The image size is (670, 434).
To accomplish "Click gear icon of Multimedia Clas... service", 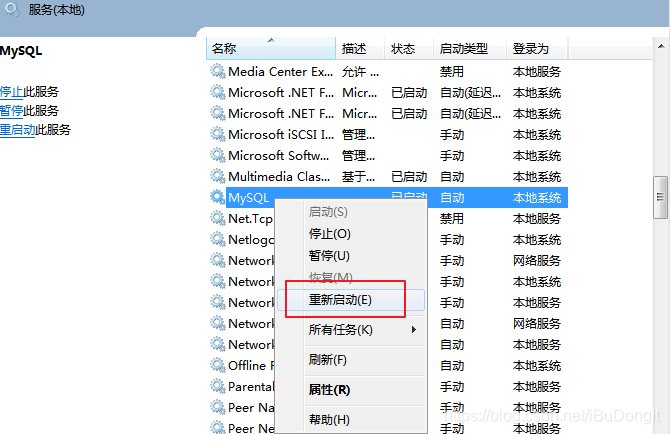I will coord(217,176).
